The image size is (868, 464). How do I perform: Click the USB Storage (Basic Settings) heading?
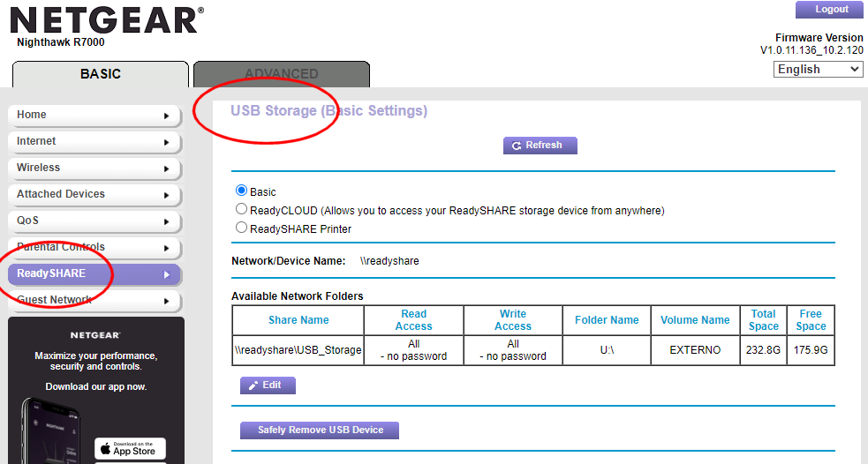pyautogui.click(x=328, y=110)
